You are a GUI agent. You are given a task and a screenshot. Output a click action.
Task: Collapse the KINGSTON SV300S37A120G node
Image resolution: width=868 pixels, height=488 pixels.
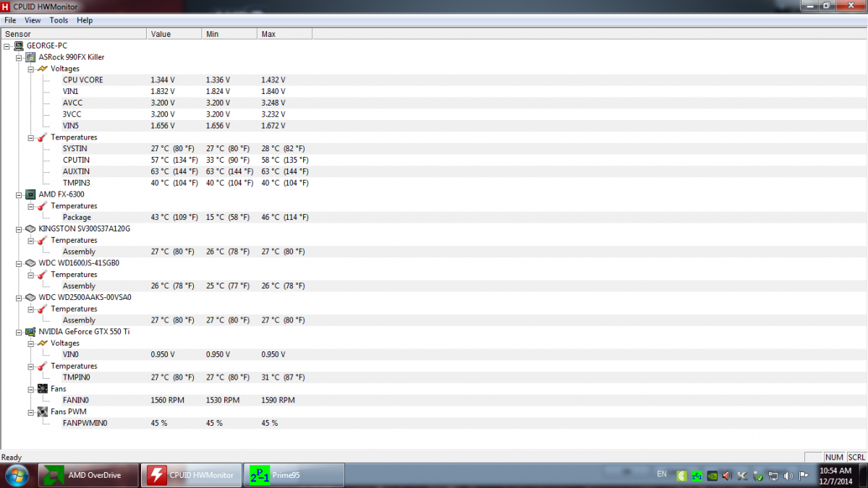(19, 228)
